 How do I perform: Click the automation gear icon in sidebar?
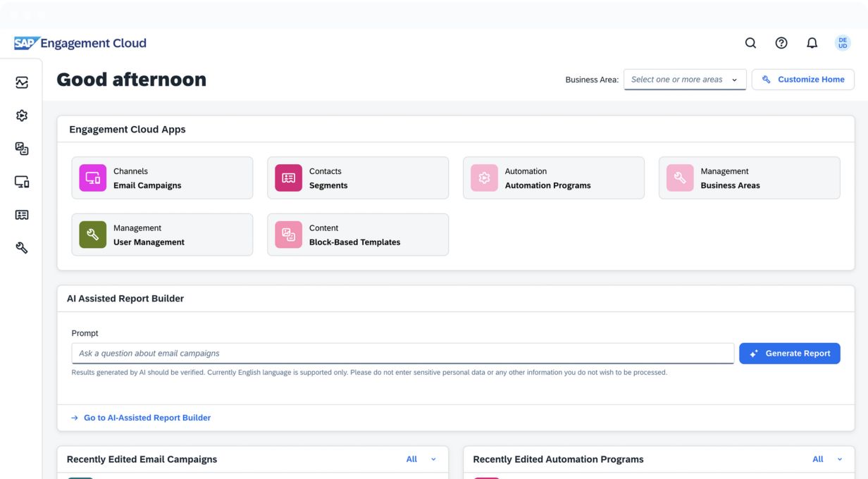22,116
